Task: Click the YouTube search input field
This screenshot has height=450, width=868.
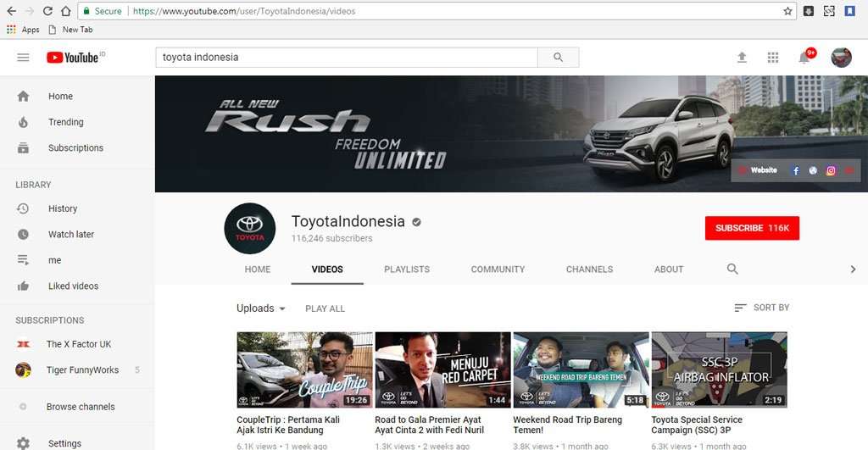Action: [347, 57]
